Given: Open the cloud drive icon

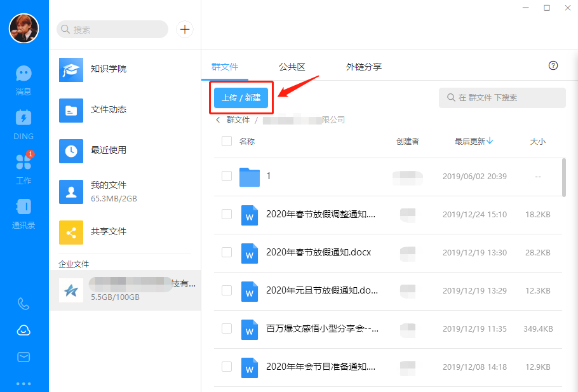Looking at the screenshot, I should tap(23, 330).
